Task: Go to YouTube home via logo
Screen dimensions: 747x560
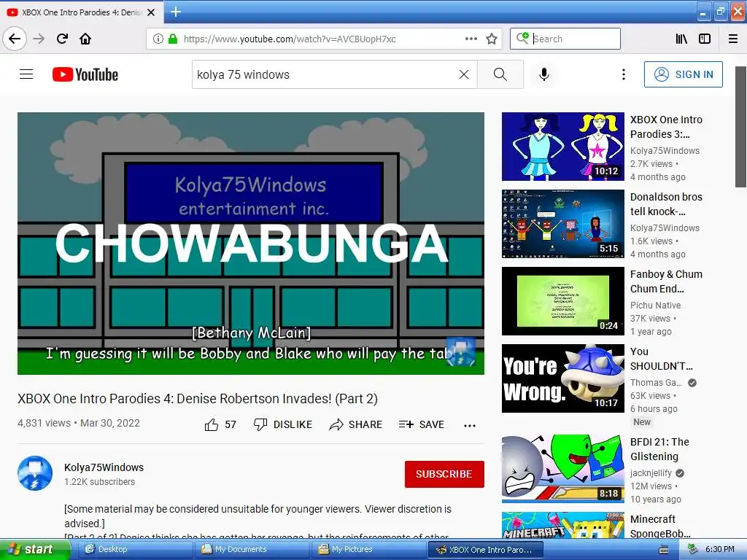Action: pyautogui.click(x=85, y=74)
